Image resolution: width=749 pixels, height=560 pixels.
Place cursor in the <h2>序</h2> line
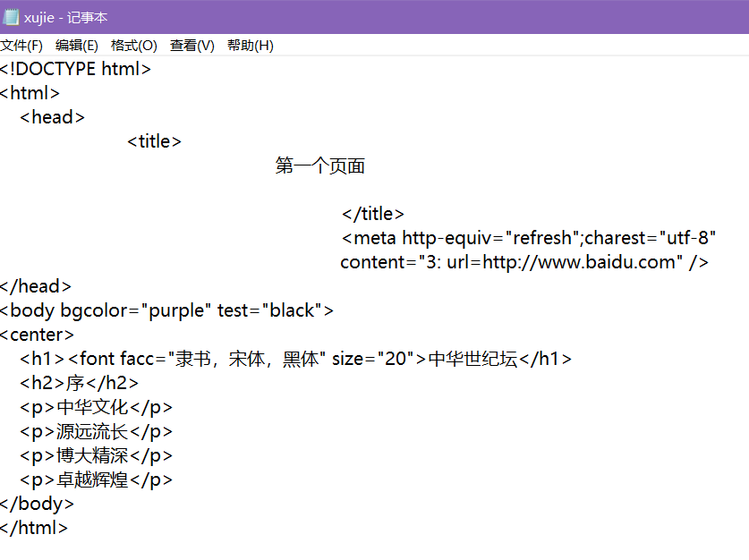(80, 383)
